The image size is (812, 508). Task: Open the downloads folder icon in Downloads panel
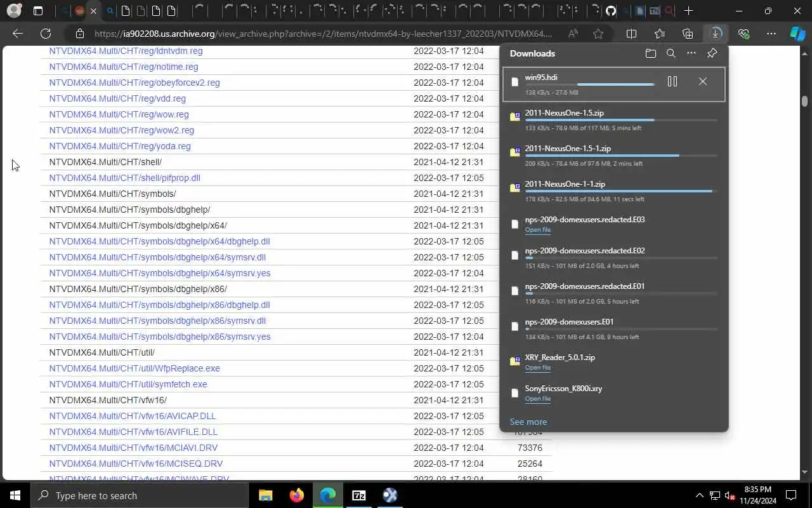point(650,53)
